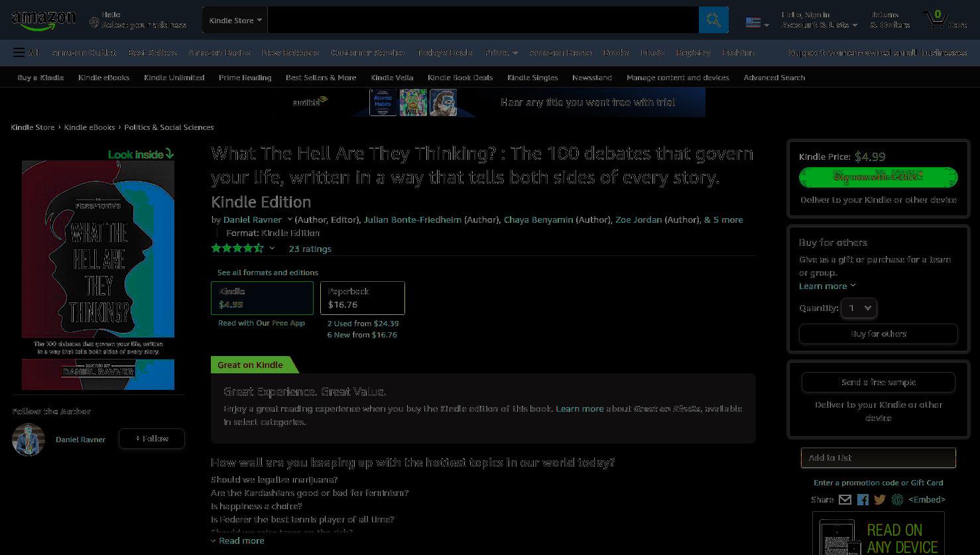This screenshot has width=980, height=555.
Task: Open Julian Bonte-Friedheim author link
Action: pos(412,219)
